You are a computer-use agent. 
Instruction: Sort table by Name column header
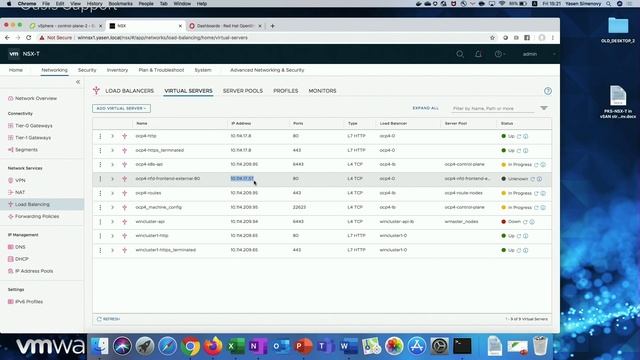coord(142,123)
